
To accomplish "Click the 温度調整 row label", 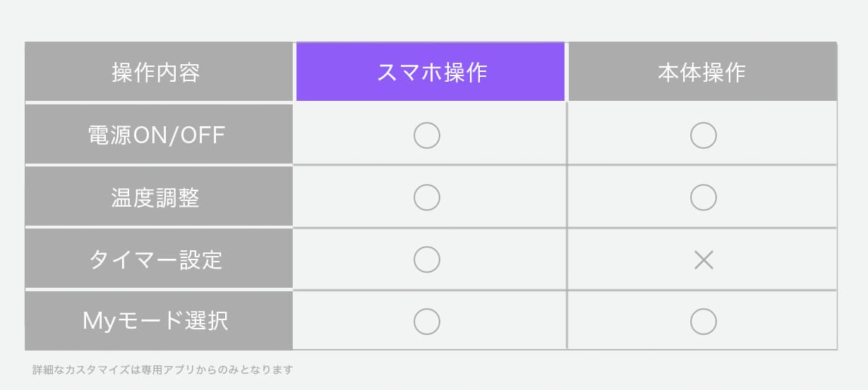I will point(159,197).
